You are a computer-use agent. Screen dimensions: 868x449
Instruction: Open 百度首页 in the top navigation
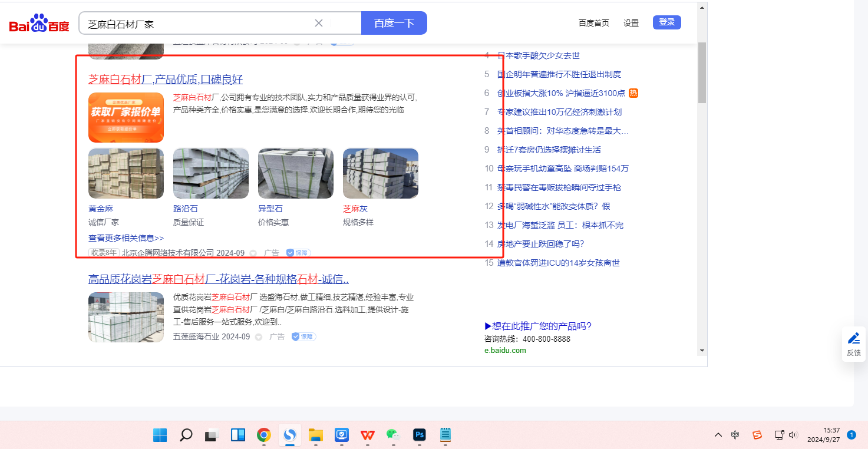click(x=593, y=23)
